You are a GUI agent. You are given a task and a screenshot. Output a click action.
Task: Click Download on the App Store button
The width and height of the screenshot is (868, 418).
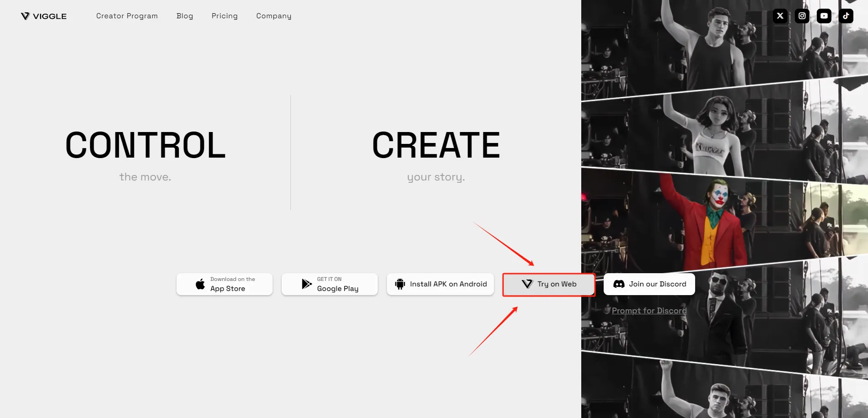click(225, 284)
